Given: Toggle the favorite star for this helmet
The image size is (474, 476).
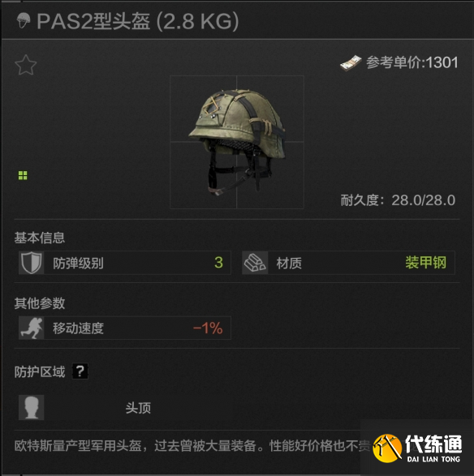Looking at the screenshot, I should coord(25,65).
